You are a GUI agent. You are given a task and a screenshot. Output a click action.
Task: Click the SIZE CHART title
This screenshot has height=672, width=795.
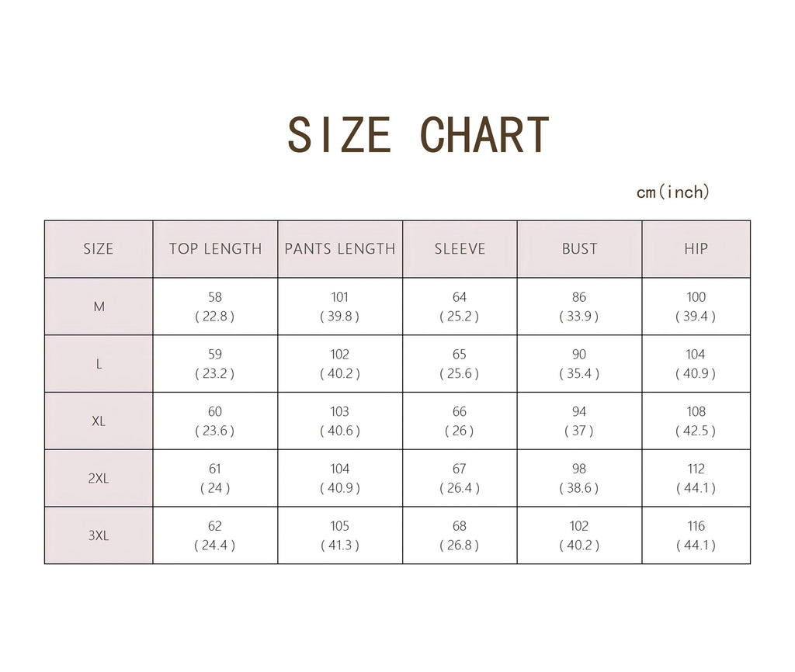418,134
